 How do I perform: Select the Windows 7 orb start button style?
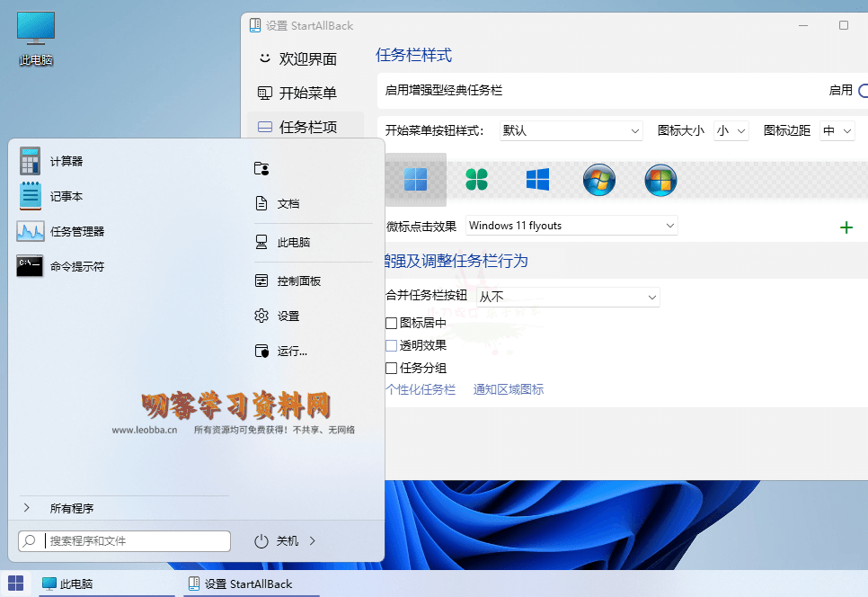pyautogui.click(x=599, y=180)
